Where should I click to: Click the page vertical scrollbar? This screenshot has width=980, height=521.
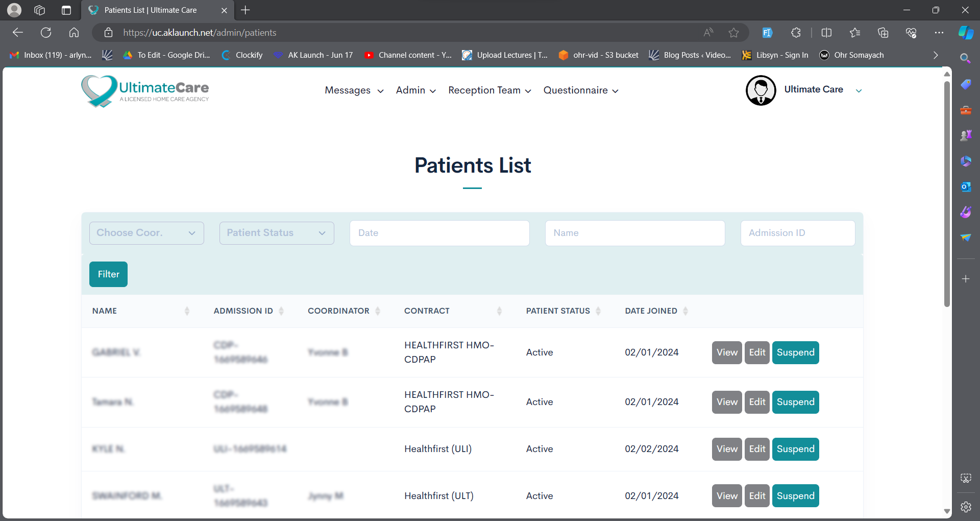947,194
